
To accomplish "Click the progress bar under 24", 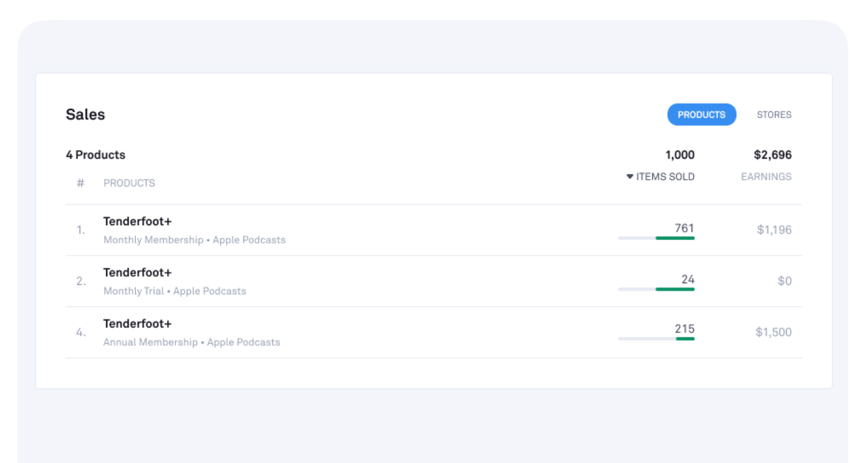I will coord(656,289).
